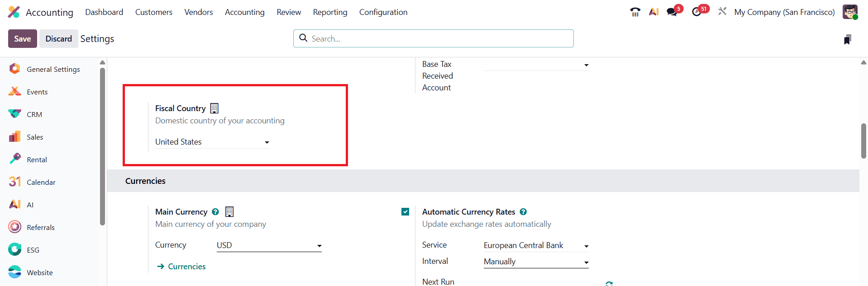Click the ESG sidebar icon

[x=15, y=249]
